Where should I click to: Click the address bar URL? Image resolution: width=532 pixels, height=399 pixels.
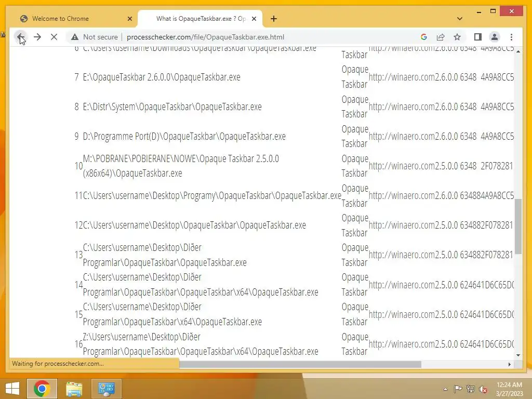click(x=205, y=37)
